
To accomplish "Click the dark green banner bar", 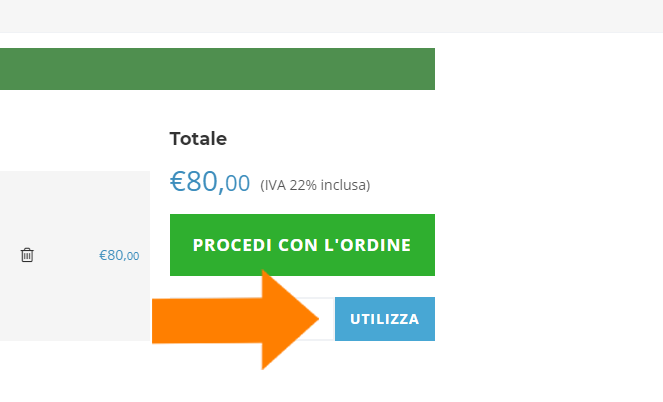I will pyautogui.click(x=217, y=69).
